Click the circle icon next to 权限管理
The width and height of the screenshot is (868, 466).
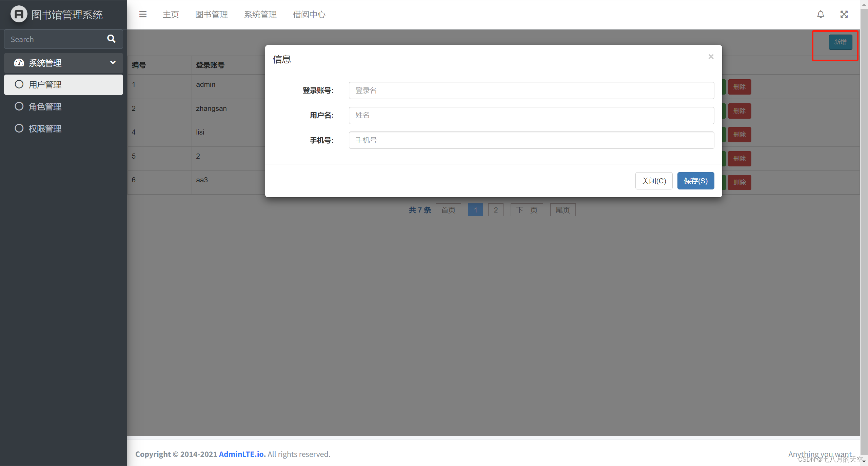pos(19,128)
